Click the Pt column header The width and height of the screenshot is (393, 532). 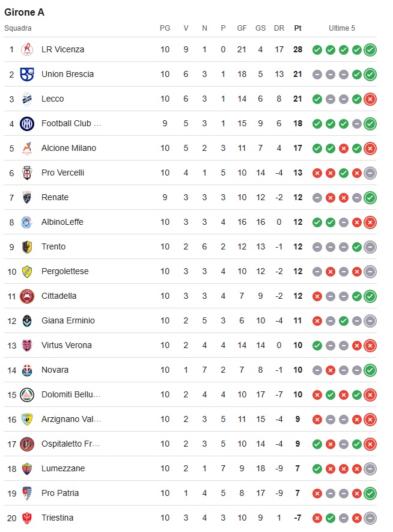coord(298,28)
